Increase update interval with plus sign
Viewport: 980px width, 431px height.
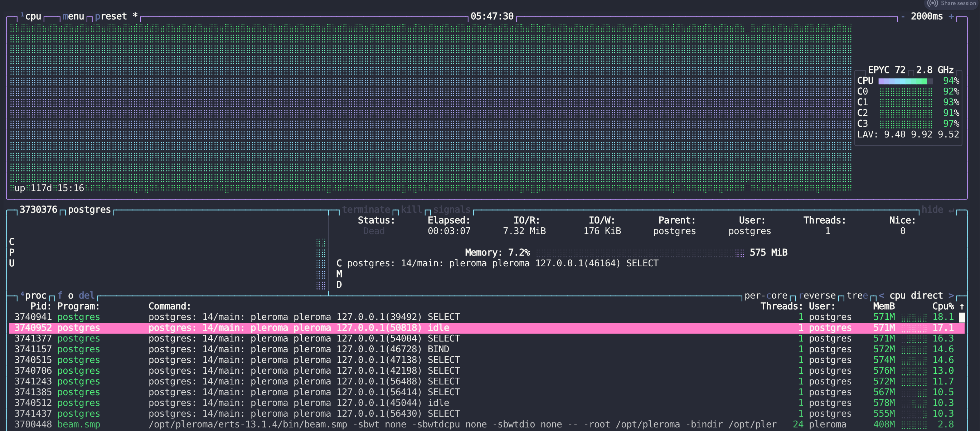951,16
